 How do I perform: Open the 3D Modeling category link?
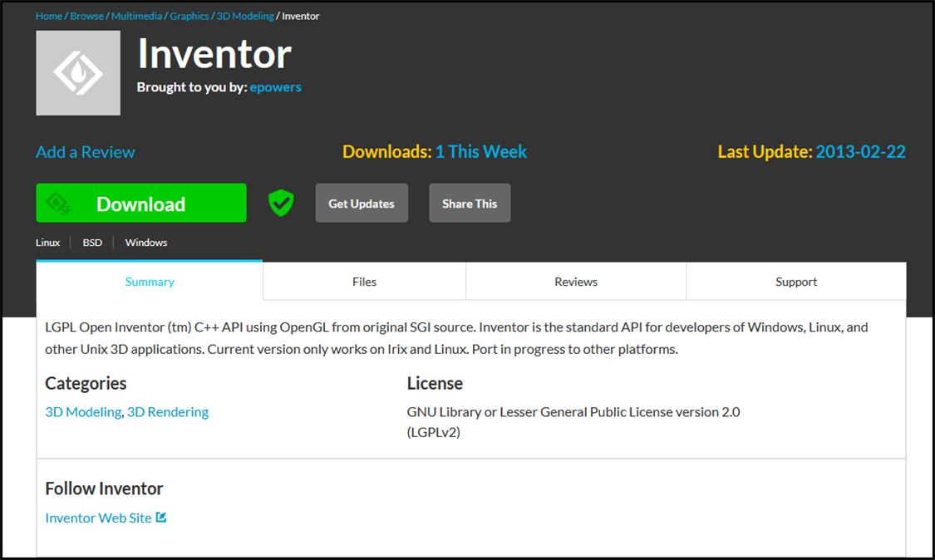pos(83,412)
